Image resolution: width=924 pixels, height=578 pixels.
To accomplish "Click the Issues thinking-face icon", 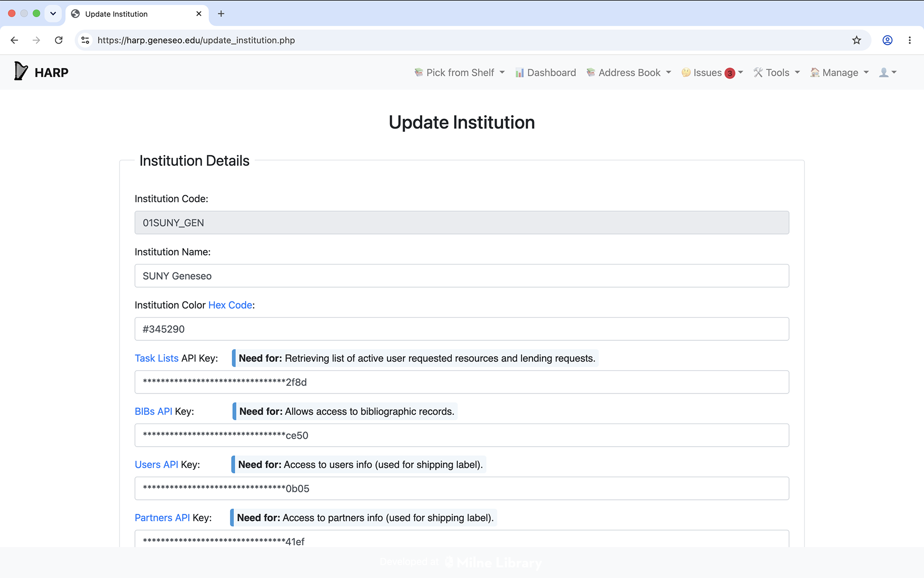I will [686, 73].
